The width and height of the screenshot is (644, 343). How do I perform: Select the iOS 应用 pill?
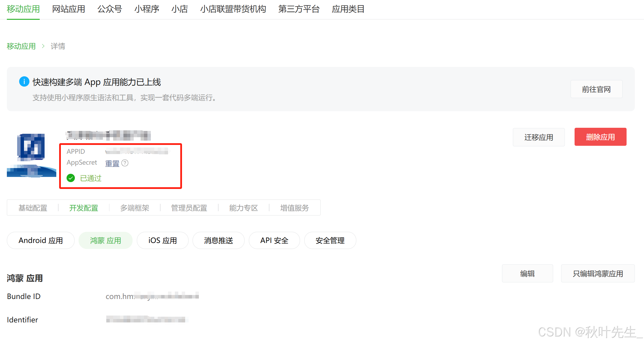pos(163,240)
